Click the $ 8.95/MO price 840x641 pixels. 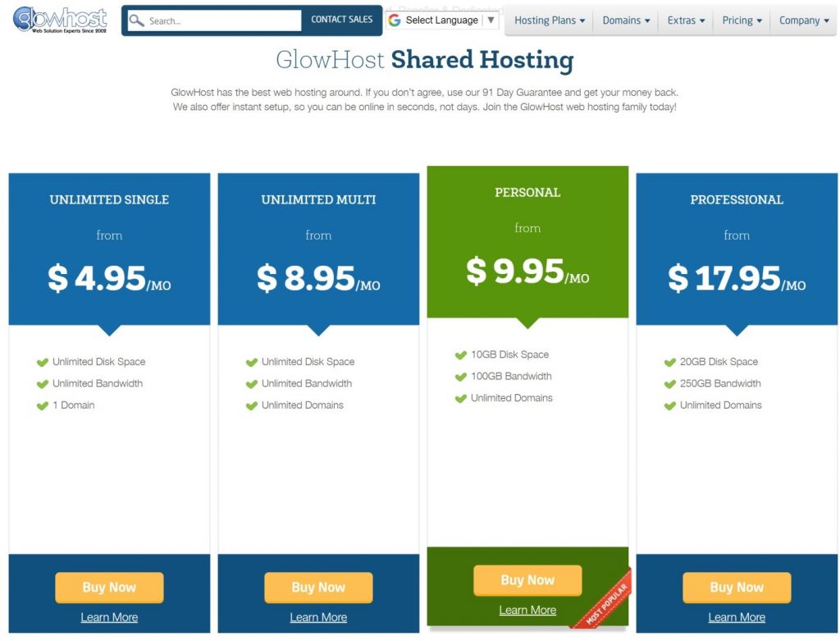(x=318, y=278)
